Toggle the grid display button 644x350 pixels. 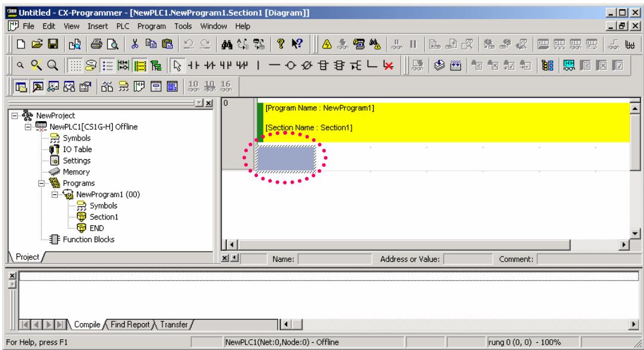pyautogui.click(x=75, y=65)
